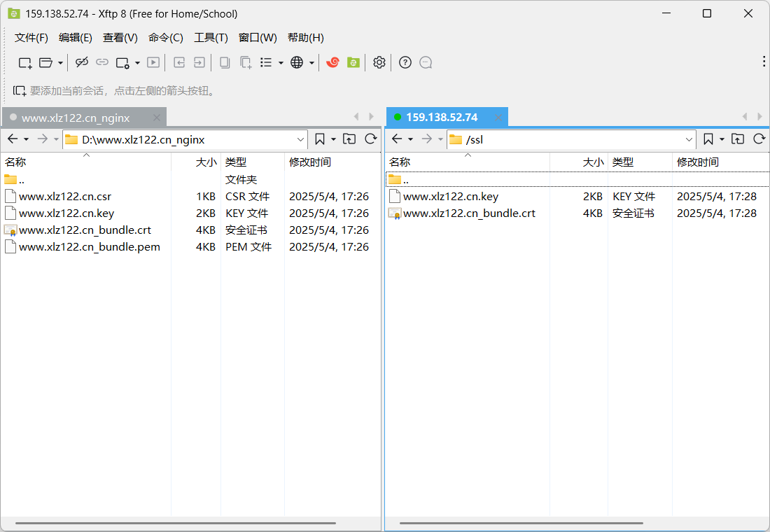The width and height of the screenshot is (770, 532).
Task: Open the 窗口(W) menu
Action: click(258, 37)
